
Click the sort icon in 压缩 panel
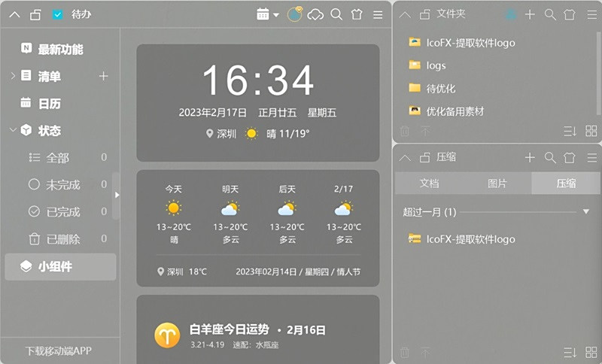[570, 352]
